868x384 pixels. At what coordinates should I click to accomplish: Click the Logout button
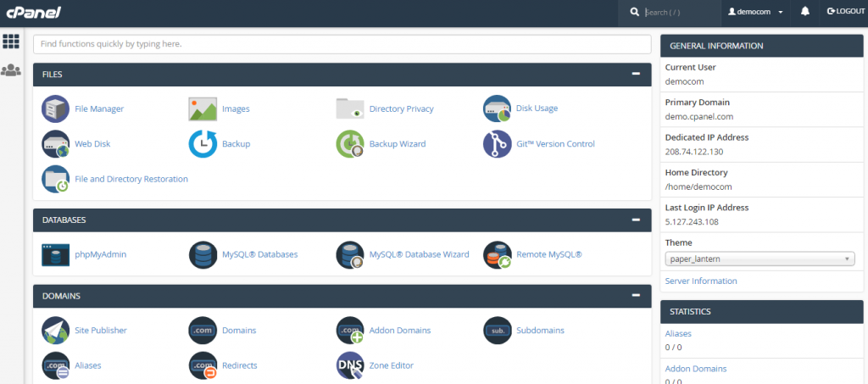tap(844, 12)
